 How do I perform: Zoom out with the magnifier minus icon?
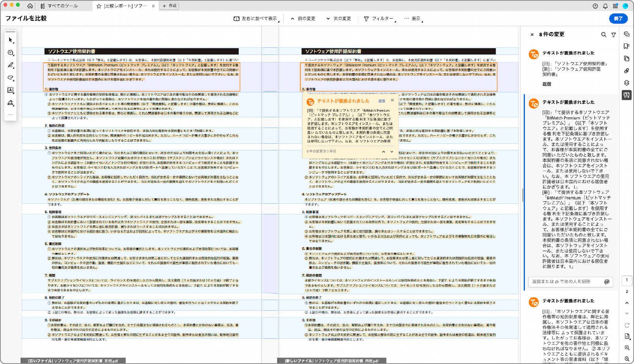[627, 359]
